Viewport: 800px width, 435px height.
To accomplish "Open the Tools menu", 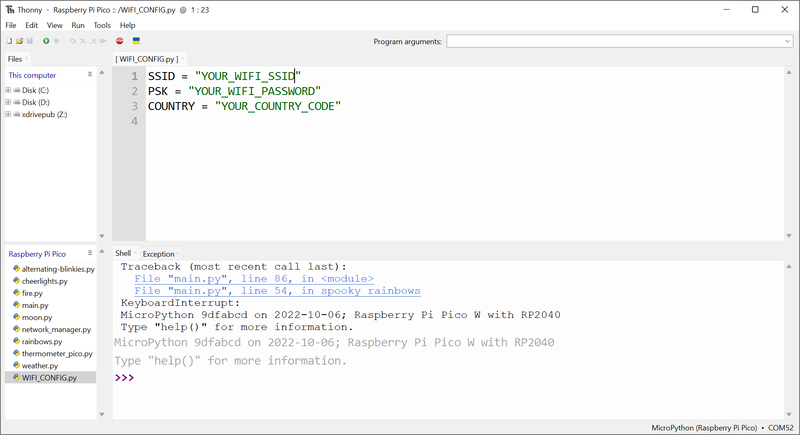I will pyautogui.click(x=102, y=25).
